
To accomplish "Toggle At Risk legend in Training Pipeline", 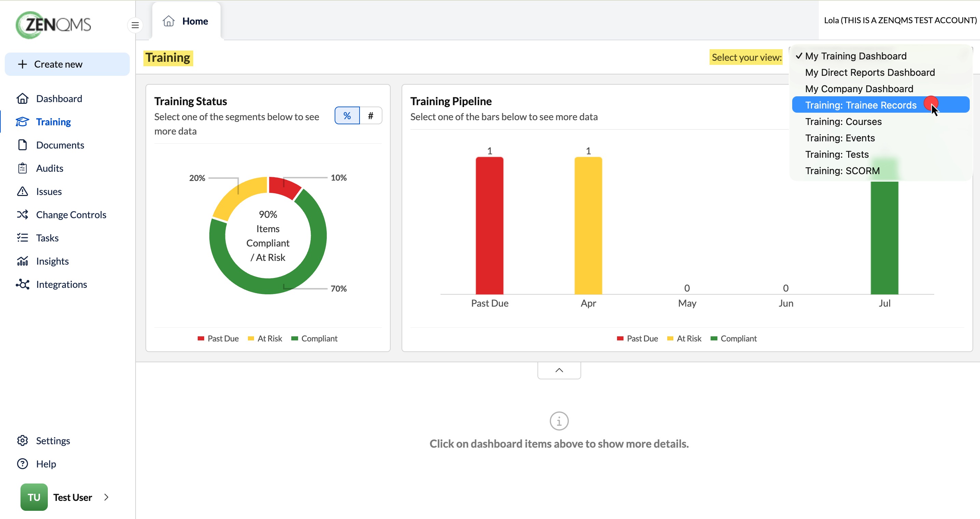I will pyautogui.click(x=684, y=338).
